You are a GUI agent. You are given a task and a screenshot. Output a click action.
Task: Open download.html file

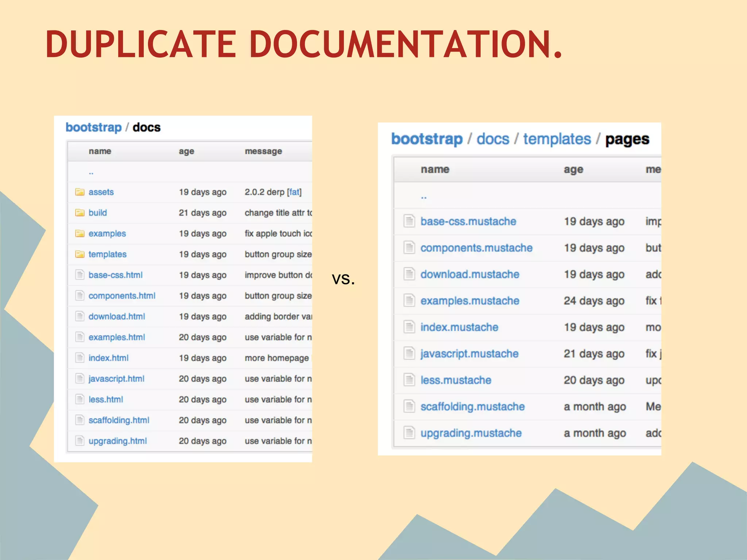117,316
